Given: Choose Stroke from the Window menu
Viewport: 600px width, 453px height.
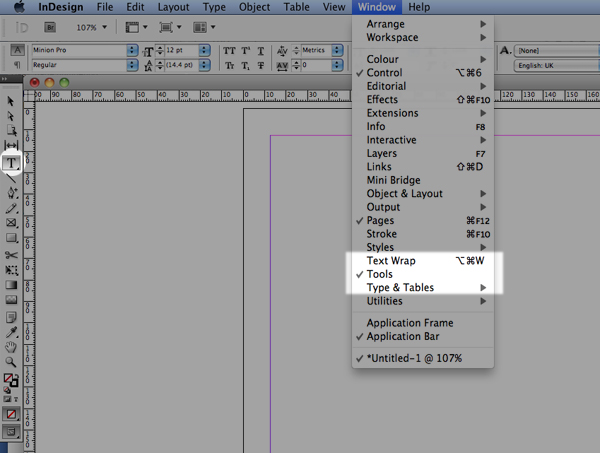Looking at the screenshot, I should point(423,234).
